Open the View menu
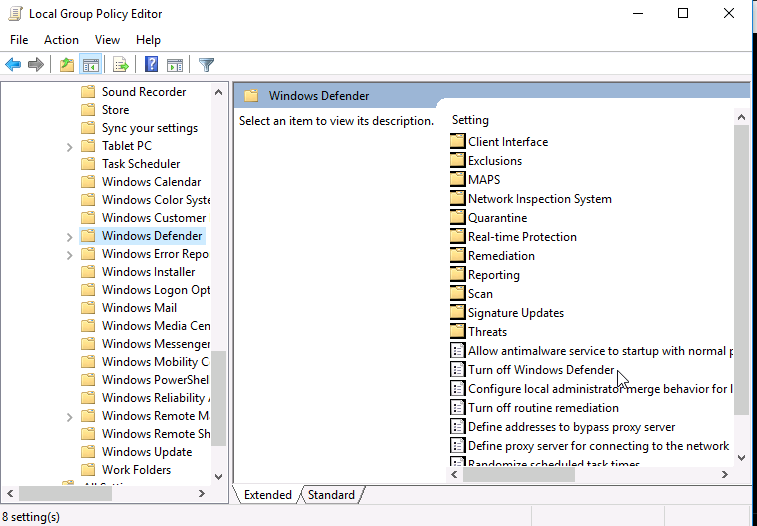 [107, 40]
